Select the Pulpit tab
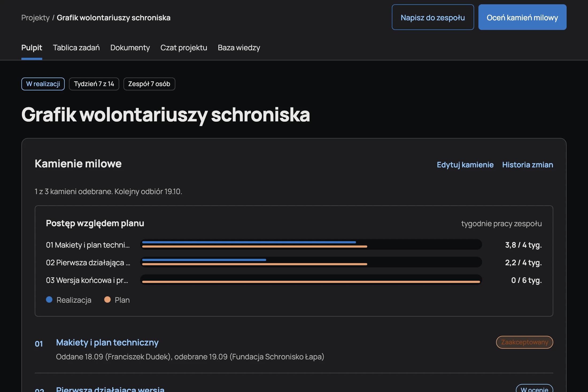 (32, 48)
